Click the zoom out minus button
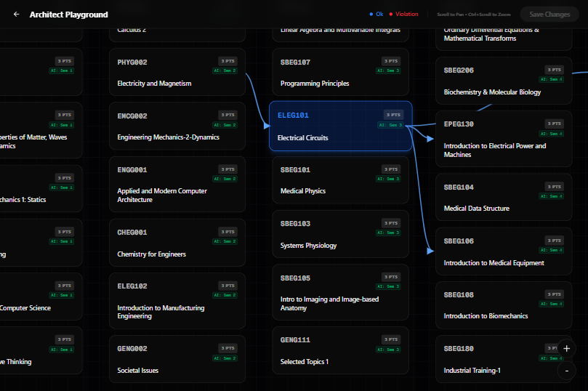588x391 pixels. 567,371
